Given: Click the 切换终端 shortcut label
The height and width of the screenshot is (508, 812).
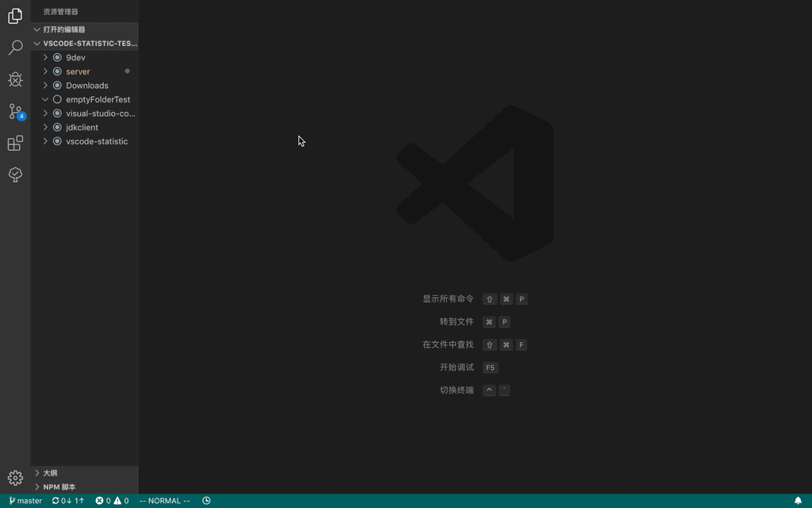Looking at the screenshot, I should click(x=457, y=391).
